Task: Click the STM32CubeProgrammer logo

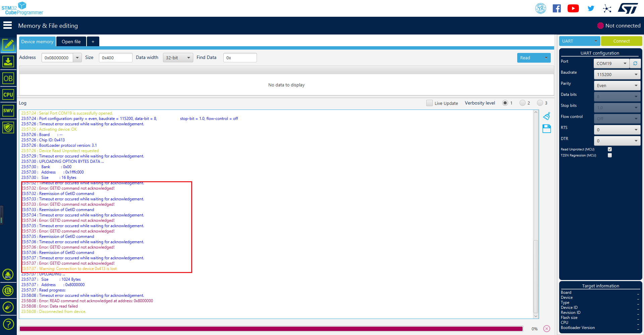Action: tap(22, 9)
